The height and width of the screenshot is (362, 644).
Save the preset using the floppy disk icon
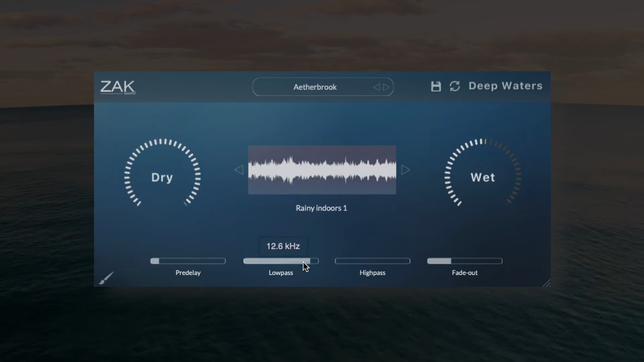point(436,86)
